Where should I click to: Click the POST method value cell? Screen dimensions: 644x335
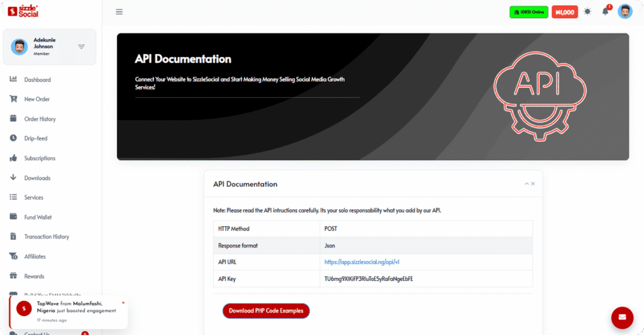pos(426,229)
